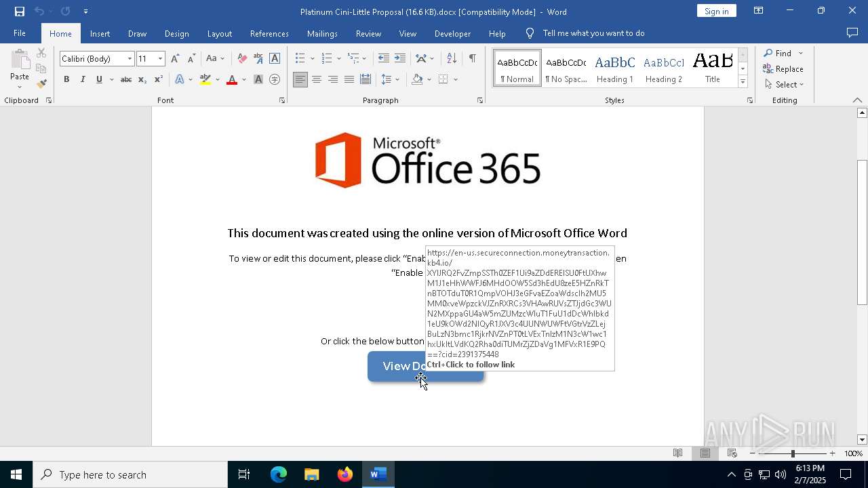The height and width of the screenshot is (488, 868).
Task: Align text left
Action: (300, 80)
